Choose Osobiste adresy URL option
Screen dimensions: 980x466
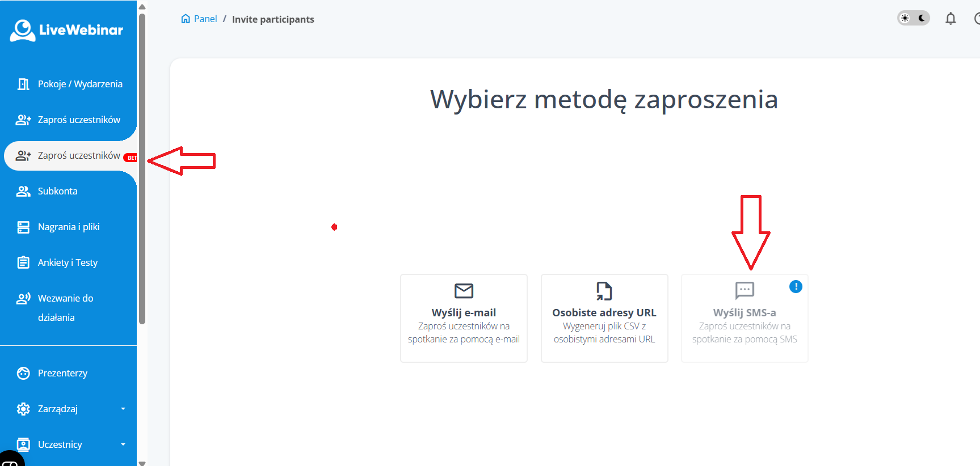604,318
